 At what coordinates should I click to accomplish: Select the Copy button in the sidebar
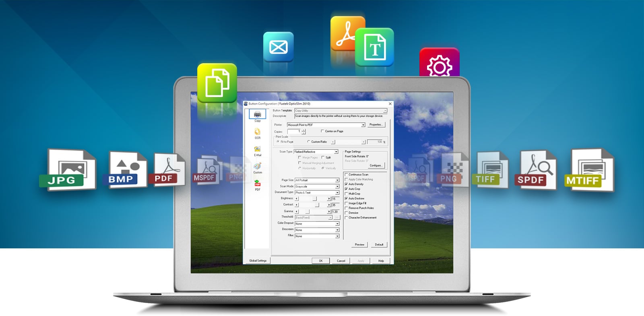pos(257,116)
